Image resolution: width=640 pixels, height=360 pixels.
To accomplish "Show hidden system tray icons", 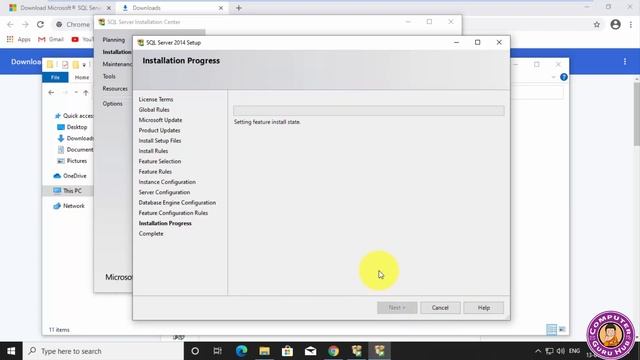I will pos(538,351).
